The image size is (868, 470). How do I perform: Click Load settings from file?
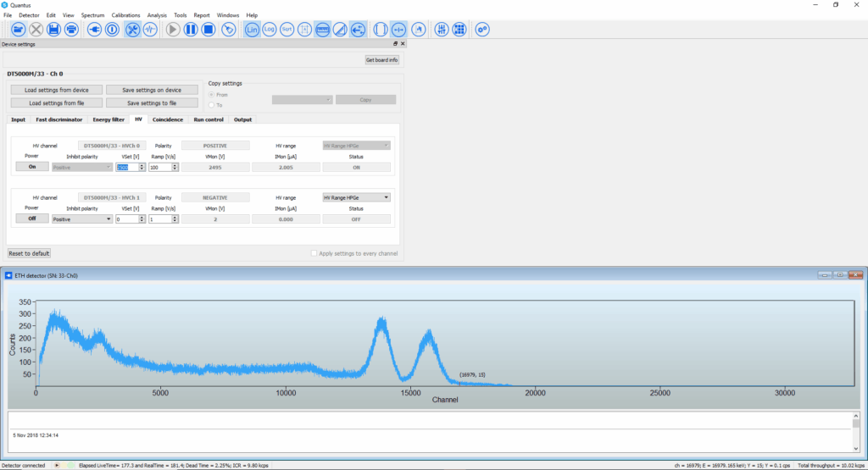coord(57,102)
